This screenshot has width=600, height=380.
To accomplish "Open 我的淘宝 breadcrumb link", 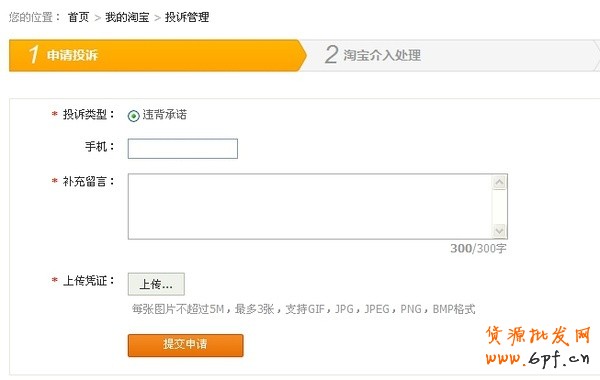I will [x=127, y=17].
